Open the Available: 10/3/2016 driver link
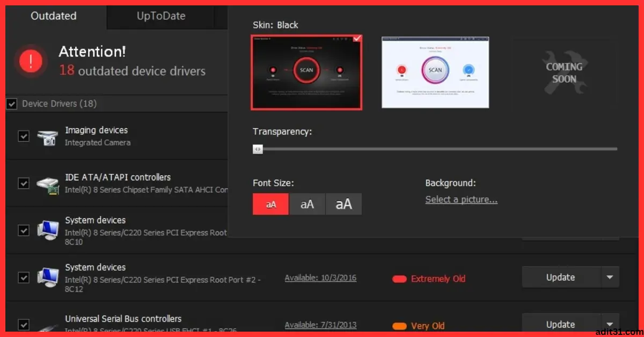This screenshot has height=337, width=644. (320, 278)
